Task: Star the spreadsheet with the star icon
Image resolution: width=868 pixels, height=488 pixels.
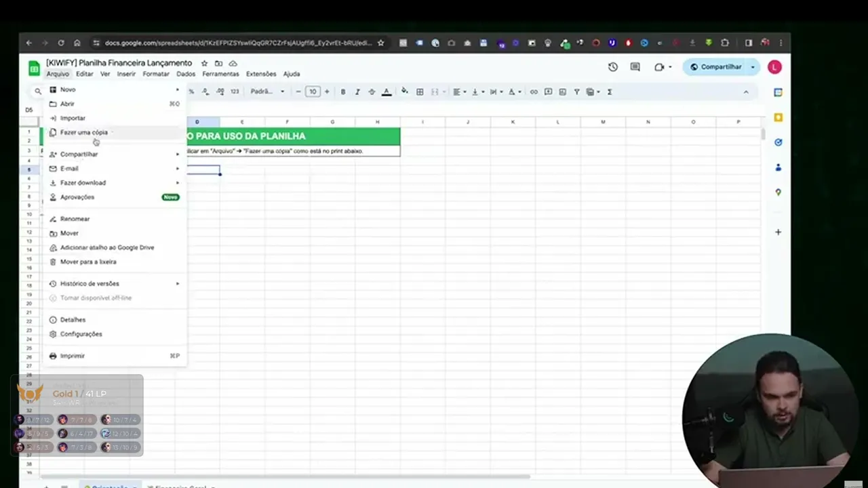Action: [204, 63]
